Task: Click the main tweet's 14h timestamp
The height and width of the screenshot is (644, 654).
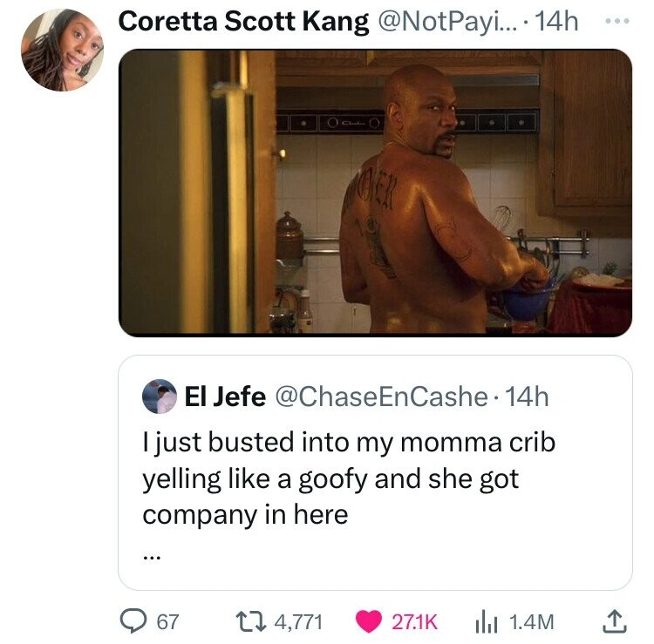Action: tap(558, 22)
